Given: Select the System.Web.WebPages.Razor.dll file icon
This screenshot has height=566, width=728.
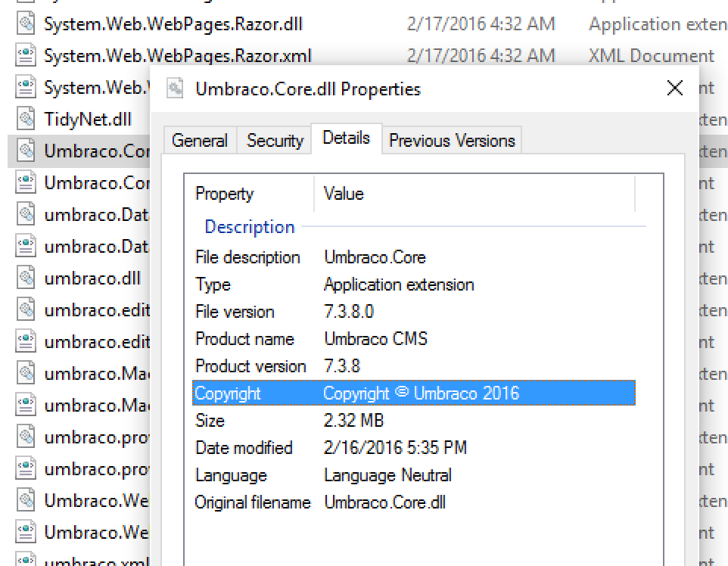Looking at the screenshot, I should (26, 23).
